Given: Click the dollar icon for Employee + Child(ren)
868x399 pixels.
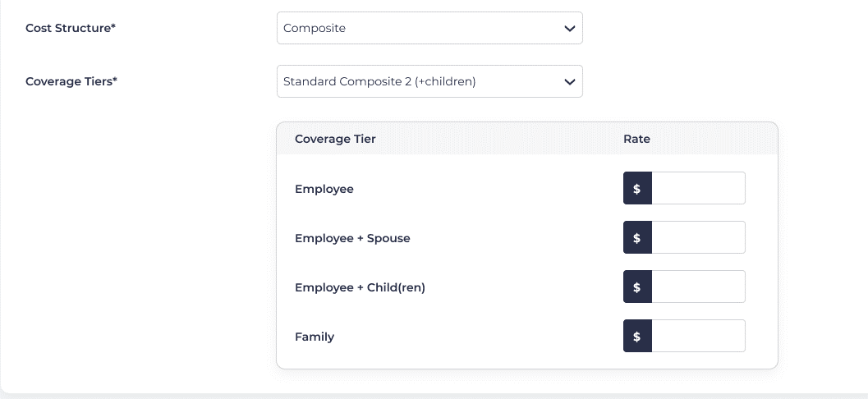Looking at the screenshot, I should (x=637, y=287).
